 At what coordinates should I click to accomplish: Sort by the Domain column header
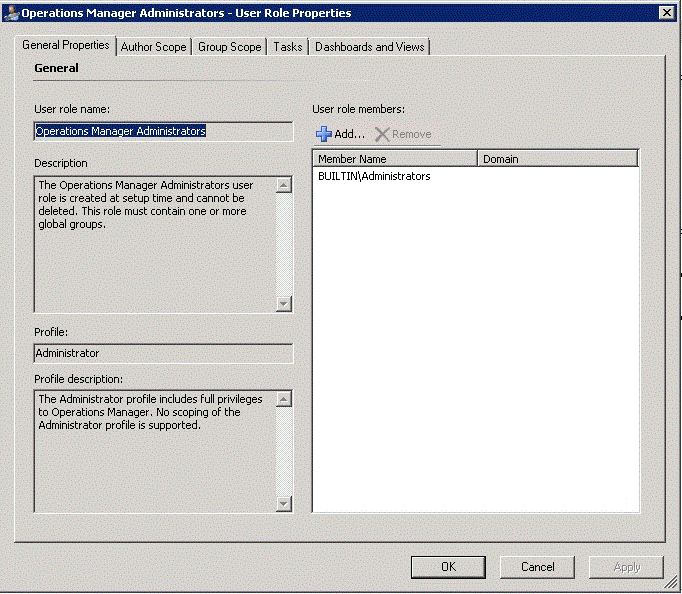click(558, 159)
